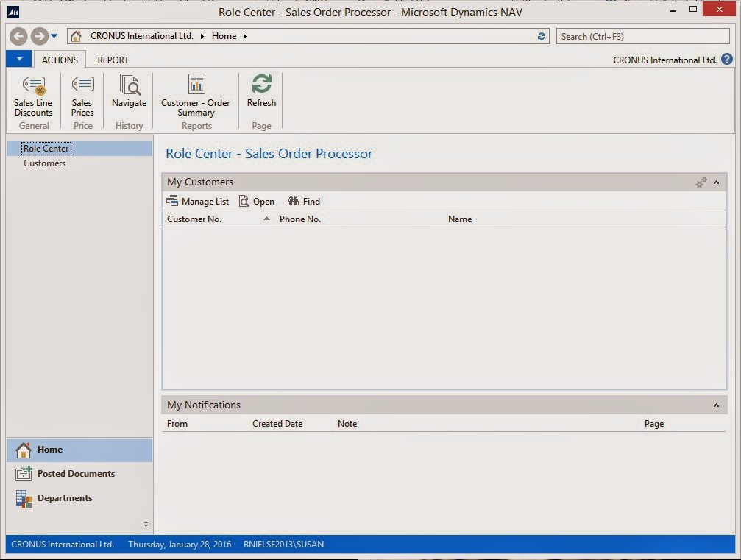
Task: Open Sales Line Discounts action
Action: tap(33, 96)
